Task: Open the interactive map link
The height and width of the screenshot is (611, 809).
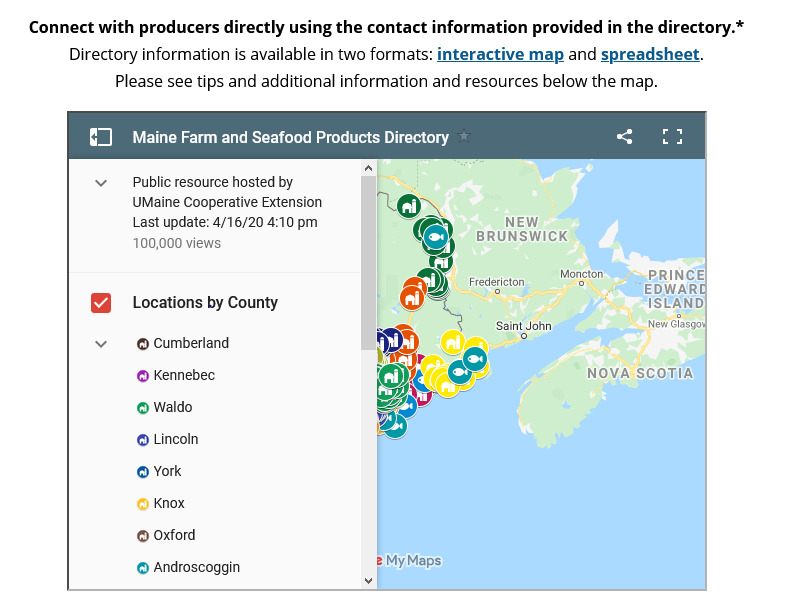Action: pos(500,54)
